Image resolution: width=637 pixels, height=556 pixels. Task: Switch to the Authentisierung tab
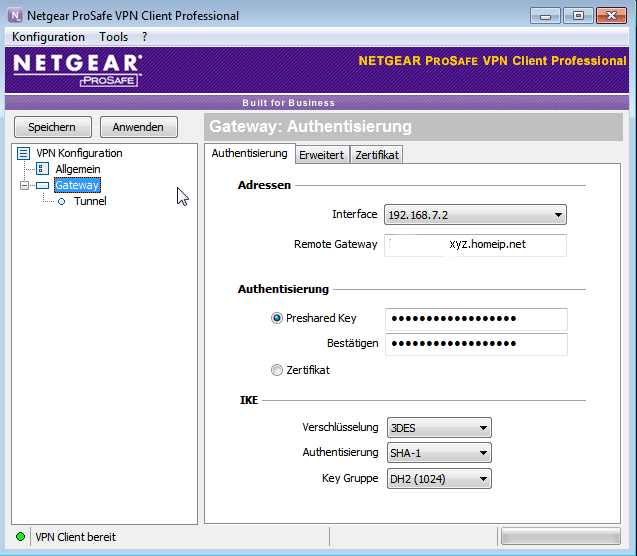tap(249, 154)
